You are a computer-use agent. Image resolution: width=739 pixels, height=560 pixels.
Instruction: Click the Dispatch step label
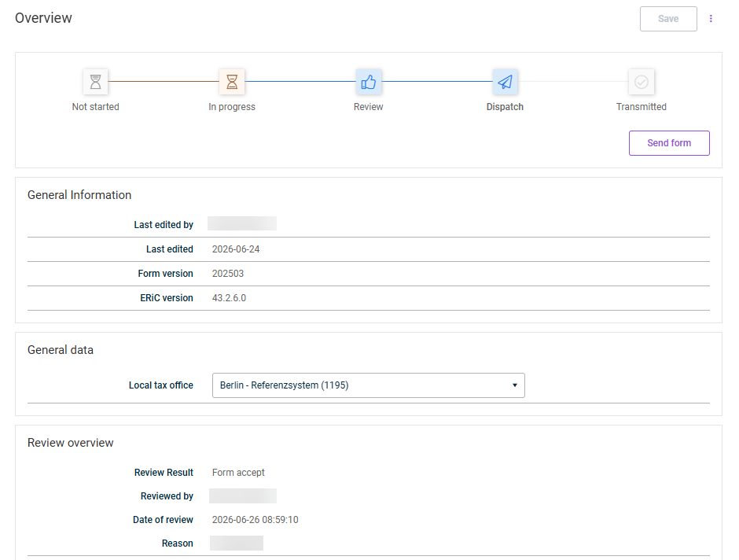505,107
